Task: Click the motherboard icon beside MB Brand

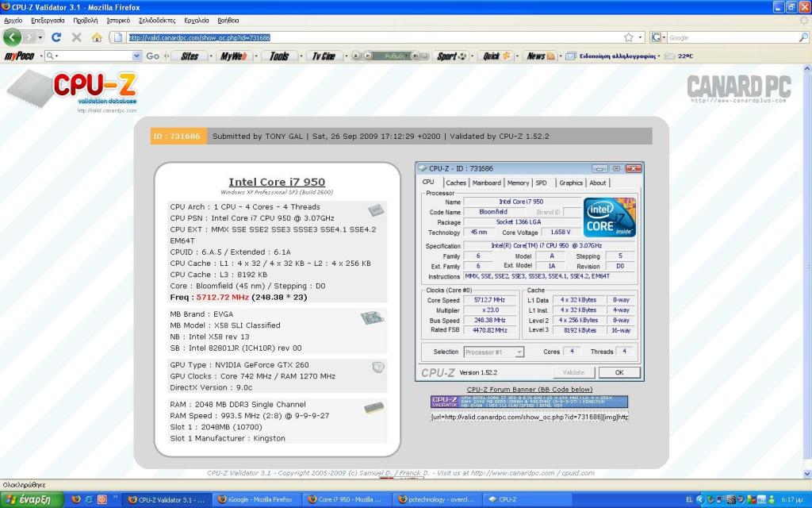Action: tap(373, 317)
